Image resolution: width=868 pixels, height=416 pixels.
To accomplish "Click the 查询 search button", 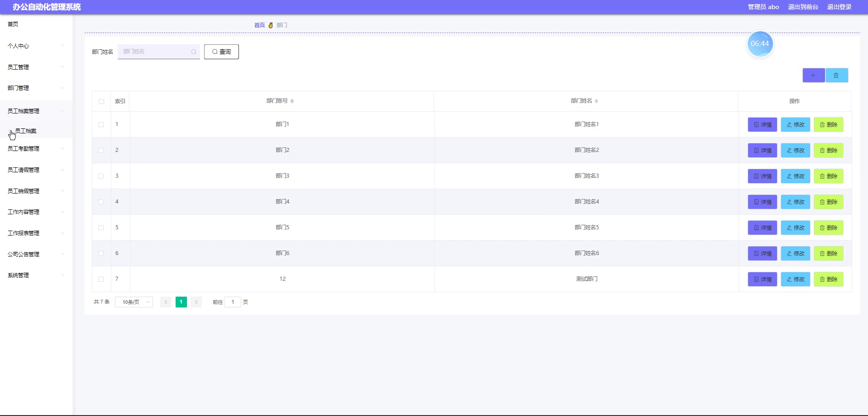I will [221, 52].
